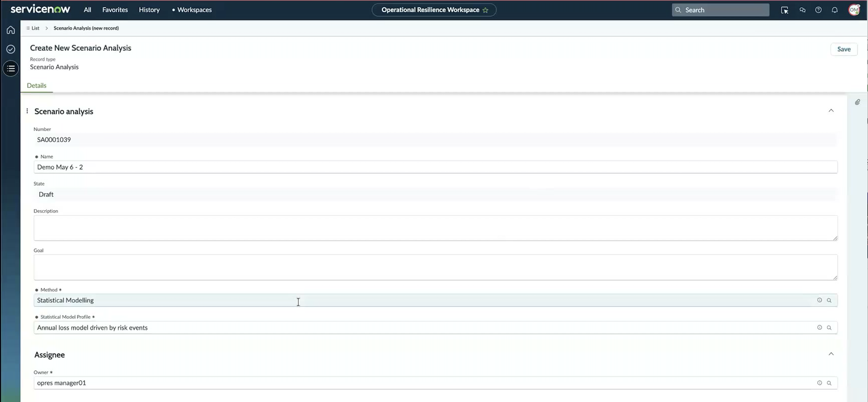Click the Save button
The width and height of the screenshot is (868, 402).
coord(844,49)
